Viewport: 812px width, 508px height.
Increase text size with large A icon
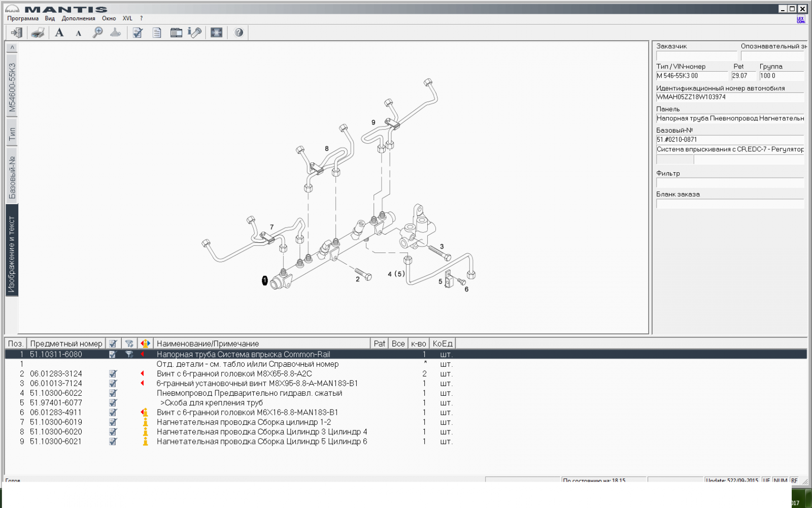[59, 33]
